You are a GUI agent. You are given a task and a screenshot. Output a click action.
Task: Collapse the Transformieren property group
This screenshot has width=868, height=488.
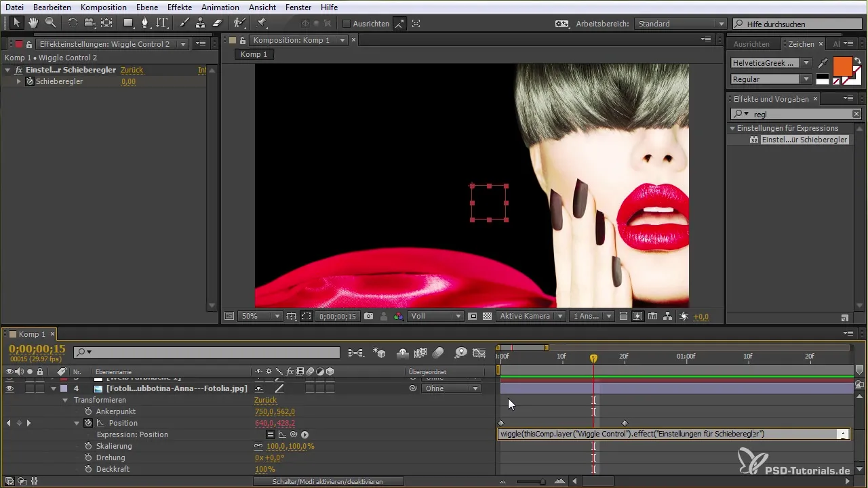pyautogui.click(x=66, y=400)
